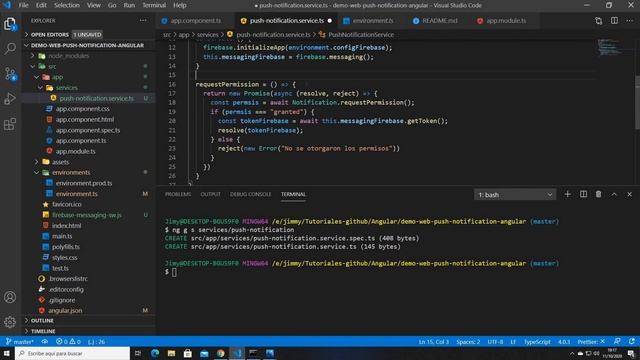Click the feedback icon in status bar
The width and height of the screenshot is (640, 360).
(617, 342)
